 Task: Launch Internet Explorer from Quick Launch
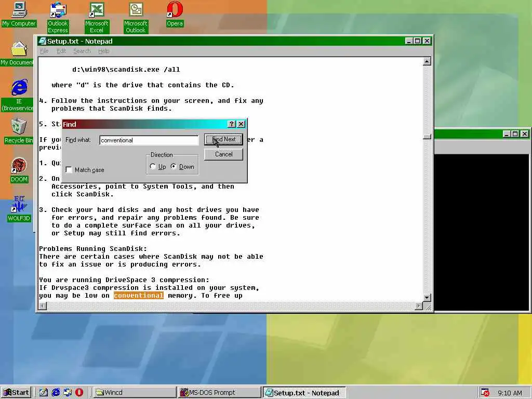tap(55, 392)
